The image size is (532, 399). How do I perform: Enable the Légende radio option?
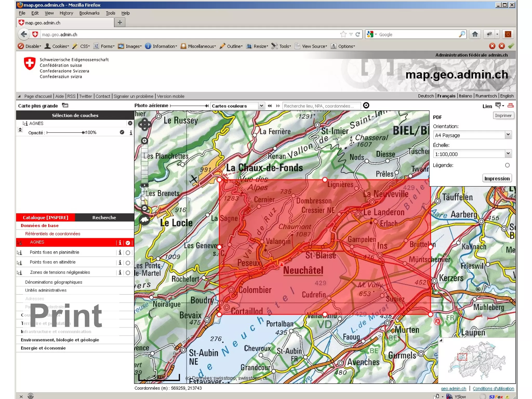(507, 165)
